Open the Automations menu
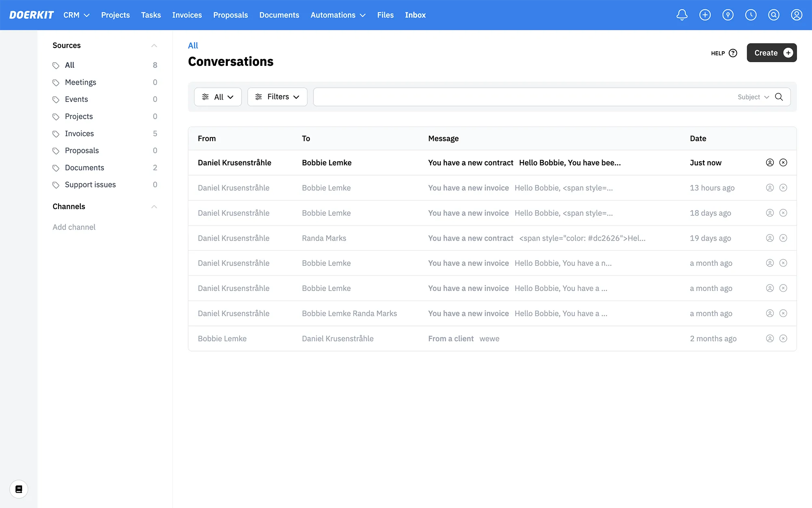The height and width of the screenshot is (508, 812). tap(338, 15)
